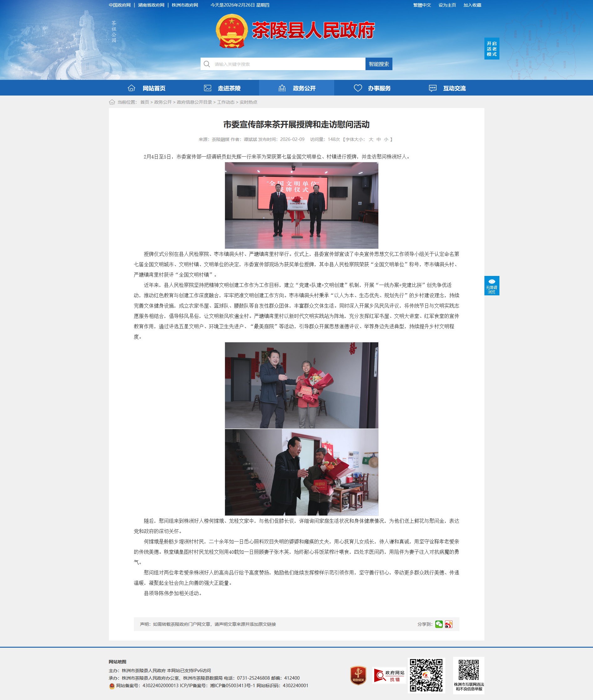Open the 工作动态 breadcrumb link
This screenshot has width=593, height=700.
(x=226, y=102)
